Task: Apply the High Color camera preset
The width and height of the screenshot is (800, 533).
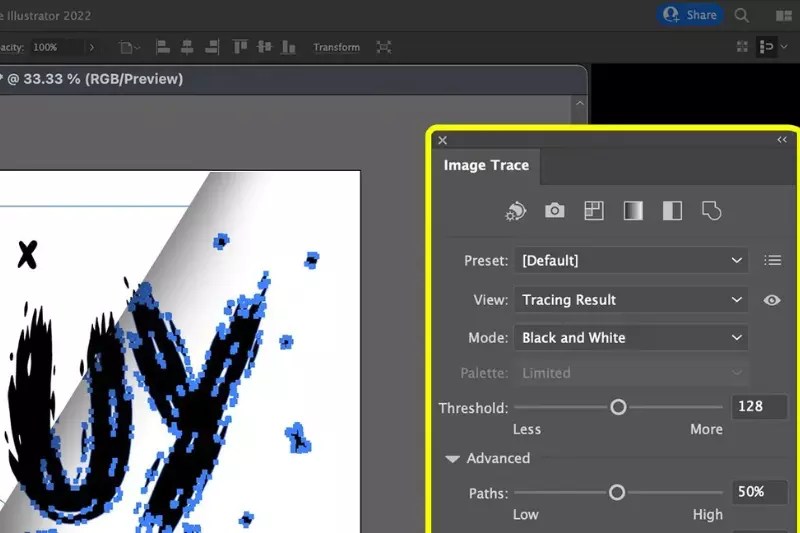Action: point(555,210)
